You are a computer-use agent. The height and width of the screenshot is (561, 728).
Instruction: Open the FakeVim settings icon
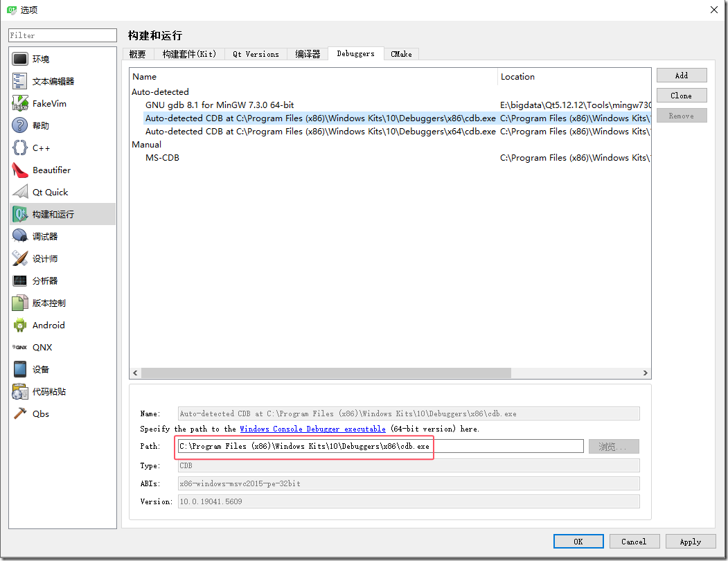pyautogui.click(x=20, y=103)
